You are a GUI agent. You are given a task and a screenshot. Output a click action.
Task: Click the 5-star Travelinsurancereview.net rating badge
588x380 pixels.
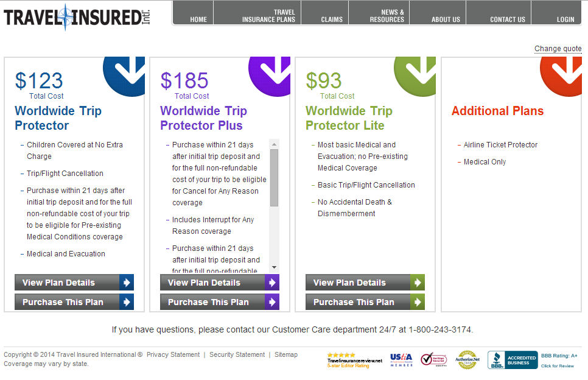[x=354, y=360]
